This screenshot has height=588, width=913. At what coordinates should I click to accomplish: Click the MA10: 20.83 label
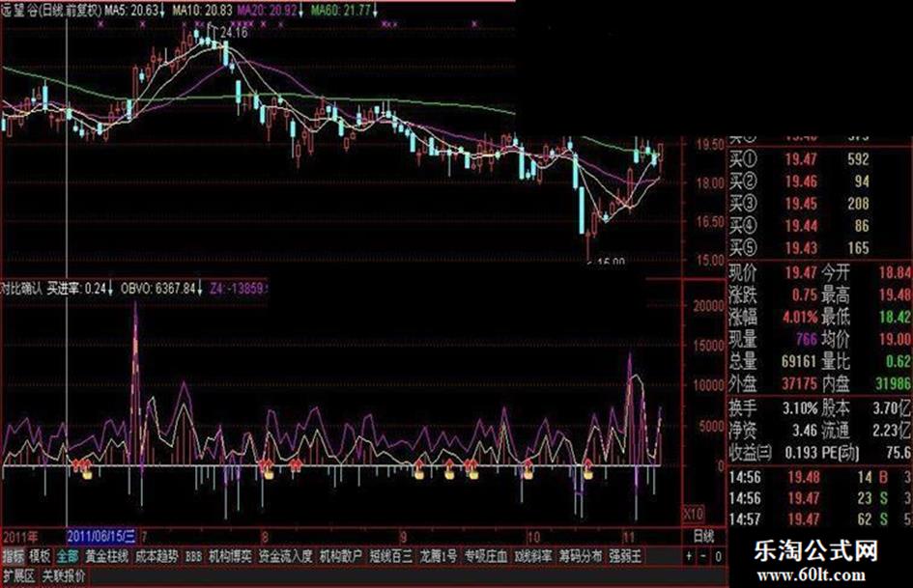tap(202, 11)
